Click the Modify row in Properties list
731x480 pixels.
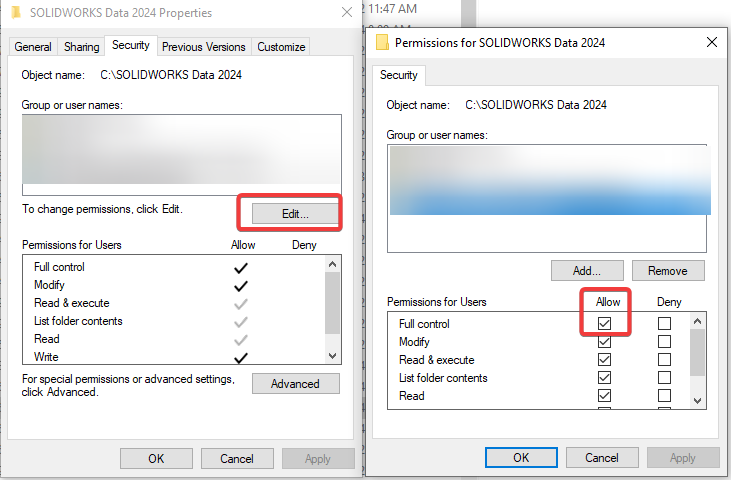click(173, 285)
